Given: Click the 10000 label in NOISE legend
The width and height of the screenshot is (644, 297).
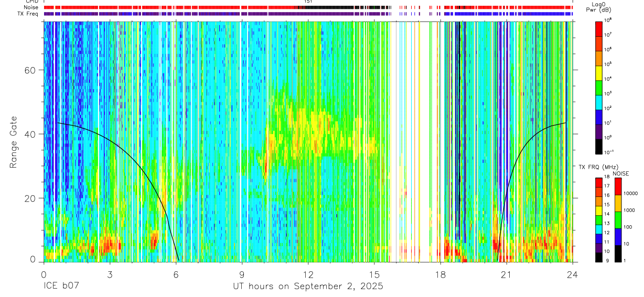Looking at the screenshot, I should [x=630, y=193].
